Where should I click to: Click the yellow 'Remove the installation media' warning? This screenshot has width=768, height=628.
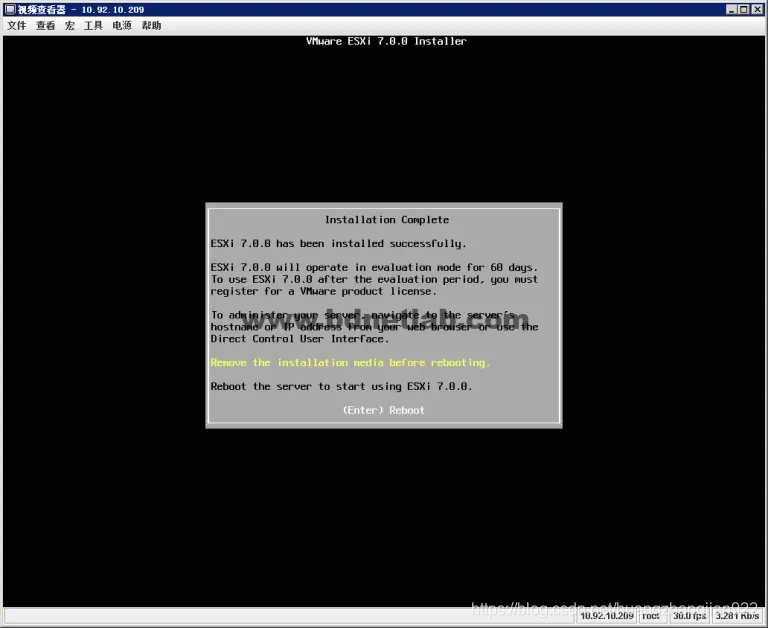tap(350, 362)
